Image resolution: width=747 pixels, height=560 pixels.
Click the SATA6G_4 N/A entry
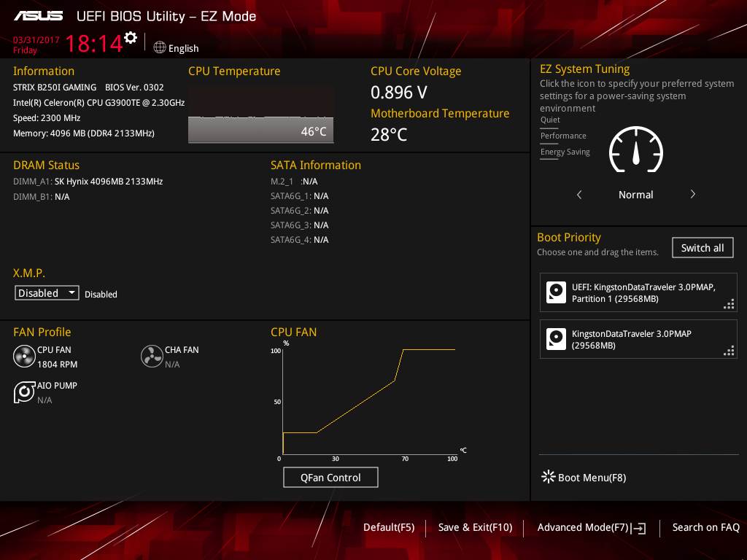coord(300,239)
